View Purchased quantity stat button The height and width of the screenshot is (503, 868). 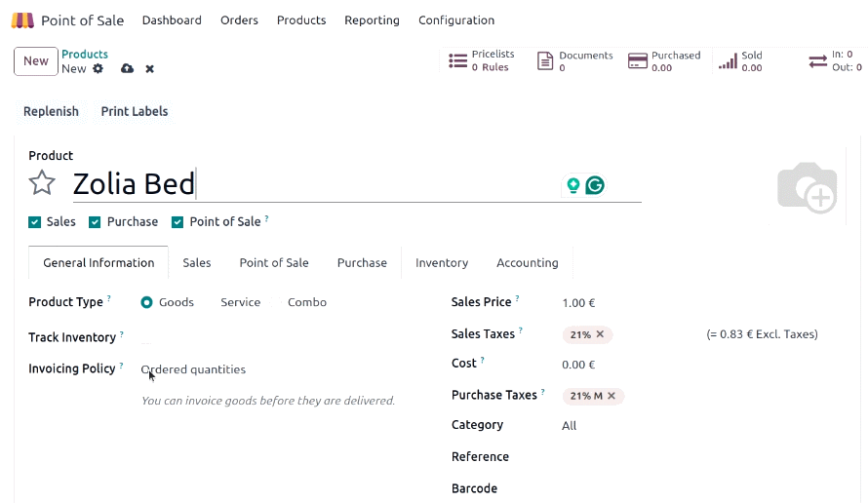pos(664,60)
